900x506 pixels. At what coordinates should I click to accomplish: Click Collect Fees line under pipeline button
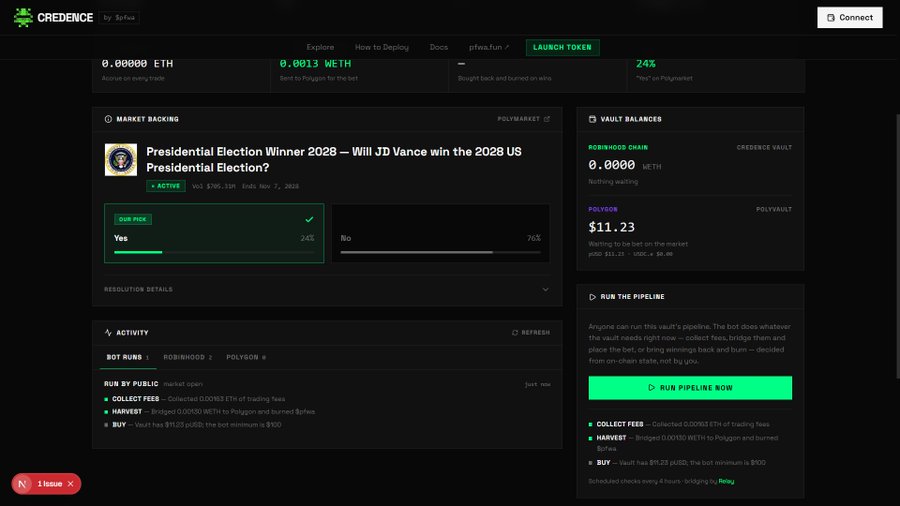pos(678,424)
